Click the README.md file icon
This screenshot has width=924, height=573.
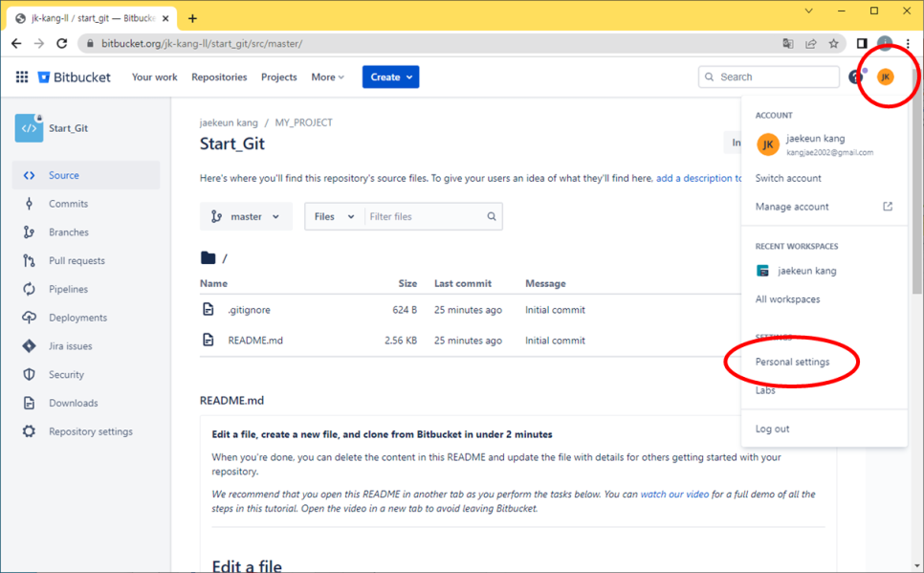point(208,341)
